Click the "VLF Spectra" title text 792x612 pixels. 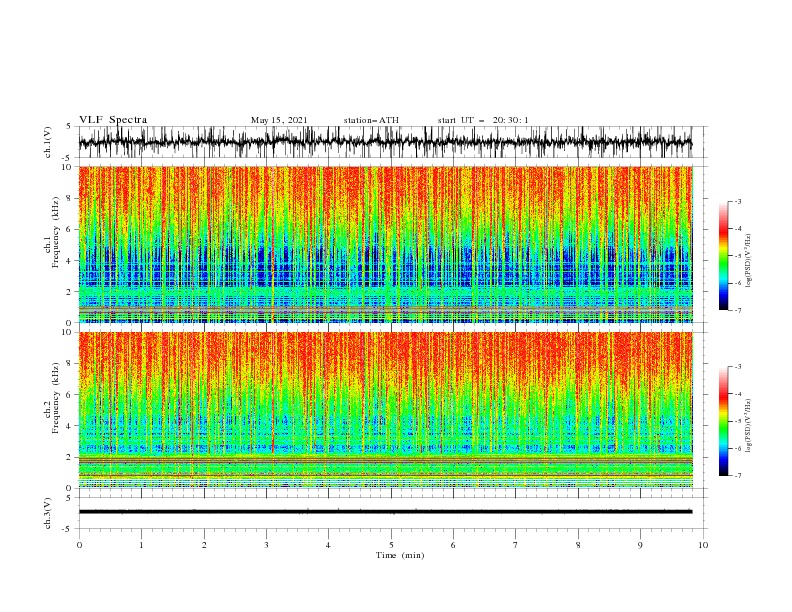pyautogui.click(x=113, y=120)
